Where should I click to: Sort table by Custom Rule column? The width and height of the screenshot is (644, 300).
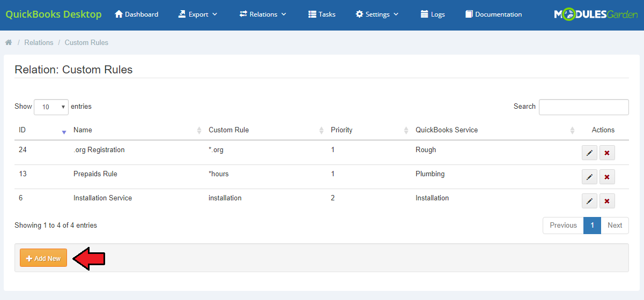coord(265,130)
